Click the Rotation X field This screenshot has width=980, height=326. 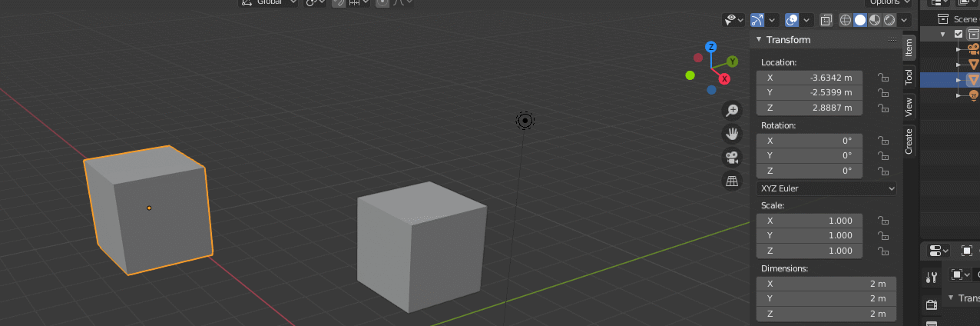809,141
